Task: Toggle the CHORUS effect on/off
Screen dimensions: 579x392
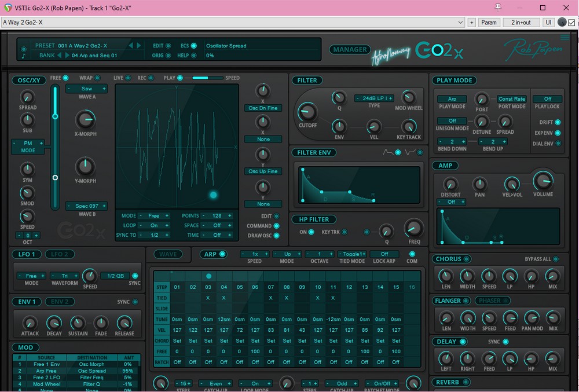Action: (466, 259)
